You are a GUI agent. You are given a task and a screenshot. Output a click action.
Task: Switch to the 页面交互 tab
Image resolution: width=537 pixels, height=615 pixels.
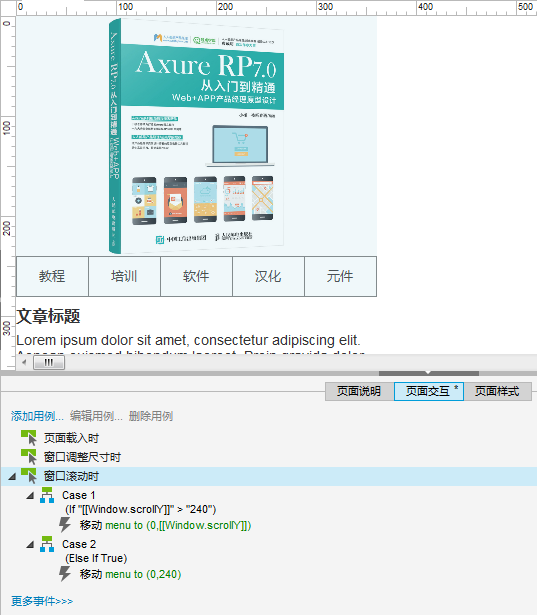point(429,391)
